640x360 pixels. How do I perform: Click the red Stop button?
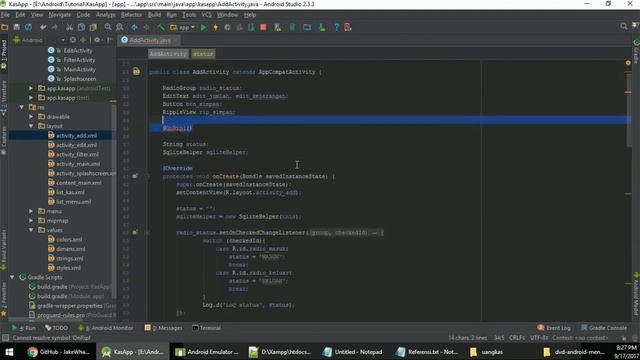[263, 27]
